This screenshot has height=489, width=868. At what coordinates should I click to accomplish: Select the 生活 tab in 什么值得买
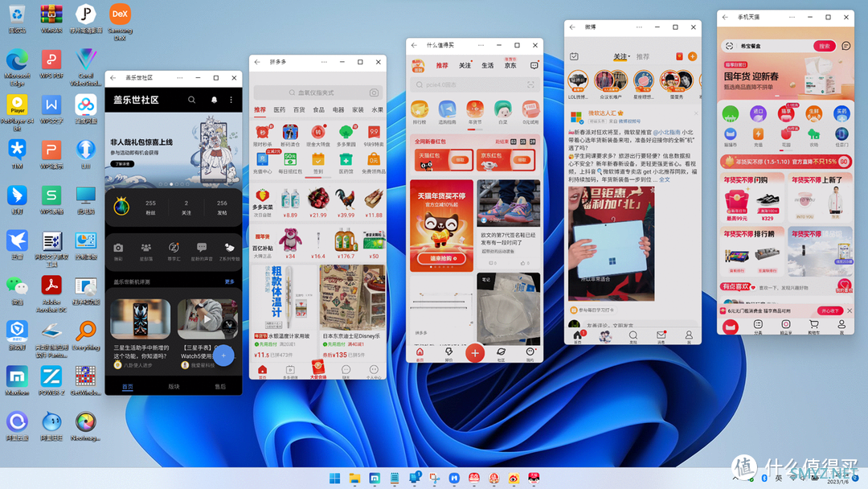(x=487, y=65)
